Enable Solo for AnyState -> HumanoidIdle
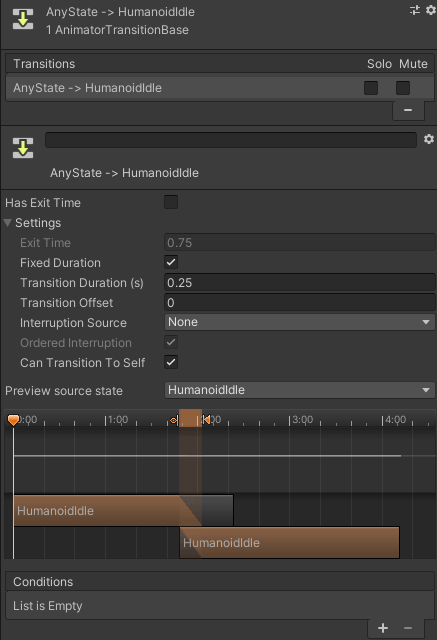The width and height of the screenshot is (437, 640). click(x=370, y=88)
